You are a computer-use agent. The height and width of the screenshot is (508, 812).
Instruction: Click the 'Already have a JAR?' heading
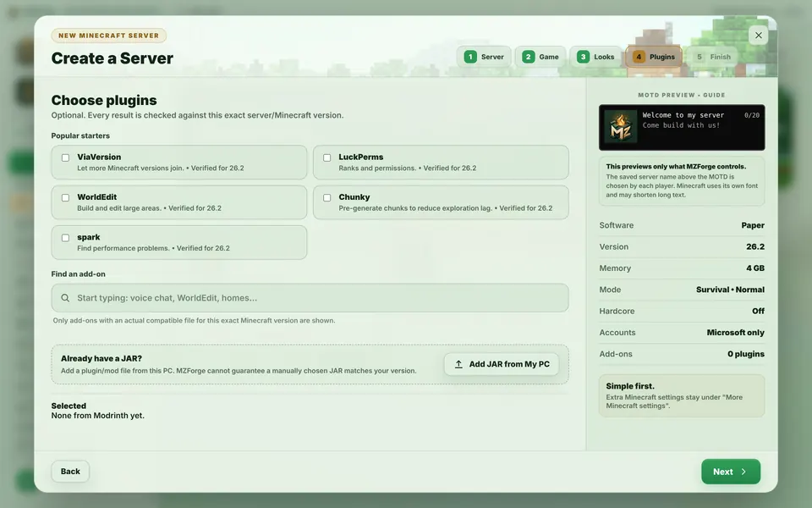point(101,358)
